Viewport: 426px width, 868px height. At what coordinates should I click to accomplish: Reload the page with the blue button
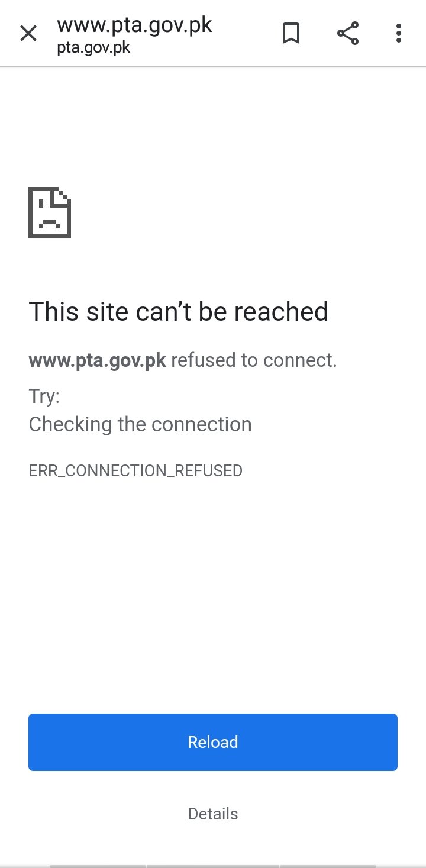coord(213,742)
